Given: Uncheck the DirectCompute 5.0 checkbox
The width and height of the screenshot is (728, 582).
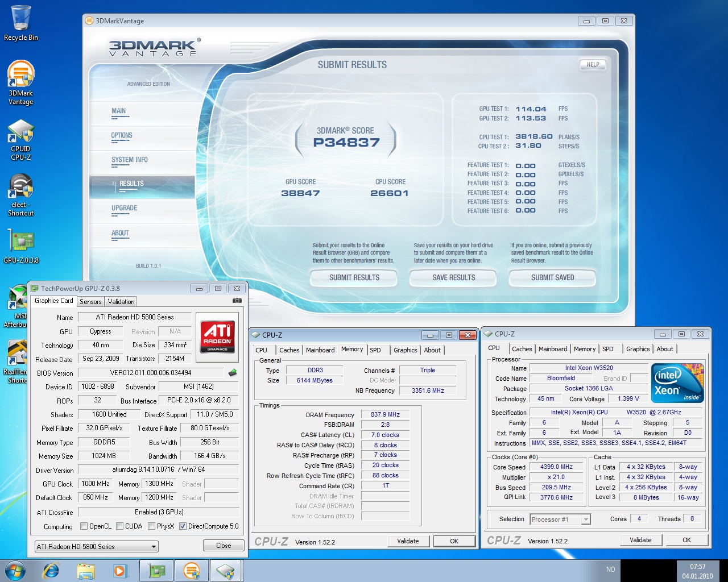Looking at the screenshot, I should (183, 526).
